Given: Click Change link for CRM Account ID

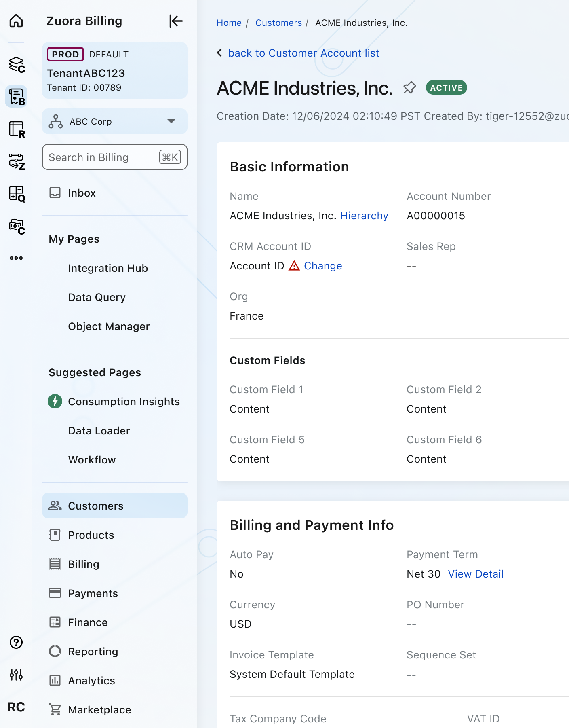Looking at the screenshot, I should tap(323, 266).
